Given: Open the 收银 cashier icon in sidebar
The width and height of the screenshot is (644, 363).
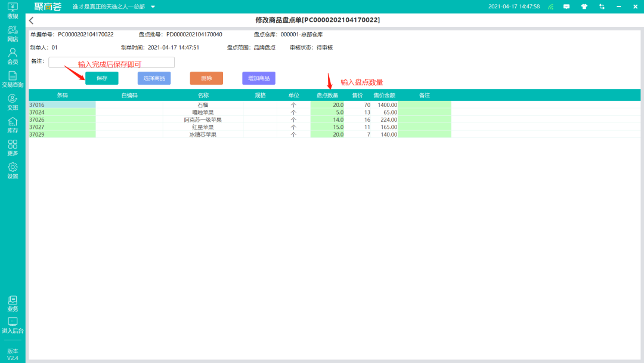Looking at the screenshot, I should click(13, 10).
